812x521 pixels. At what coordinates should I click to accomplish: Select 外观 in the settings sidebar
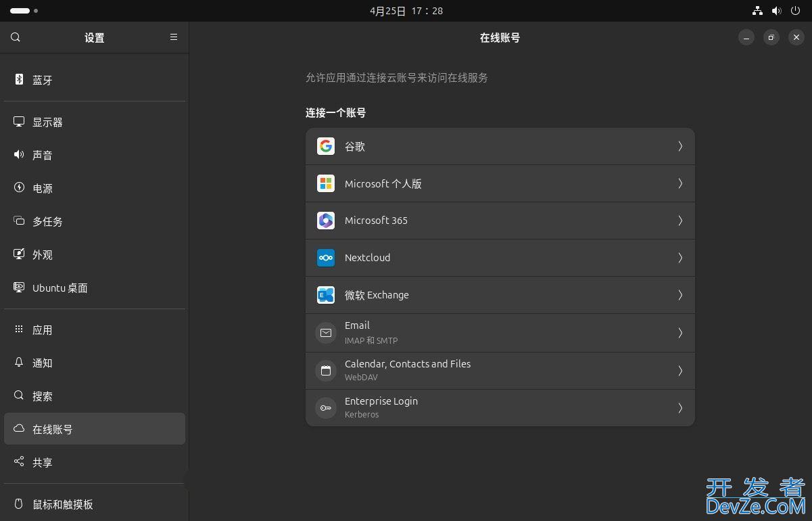(x=95, y=255)
